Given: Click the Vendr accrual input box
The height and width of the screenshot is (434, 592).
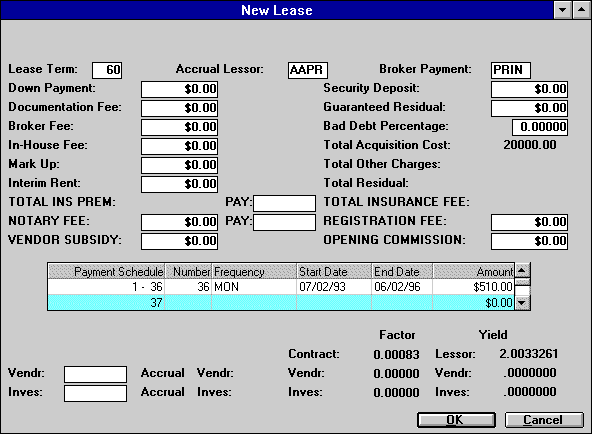Looking at the screenshot, I should tap(96, 374).
